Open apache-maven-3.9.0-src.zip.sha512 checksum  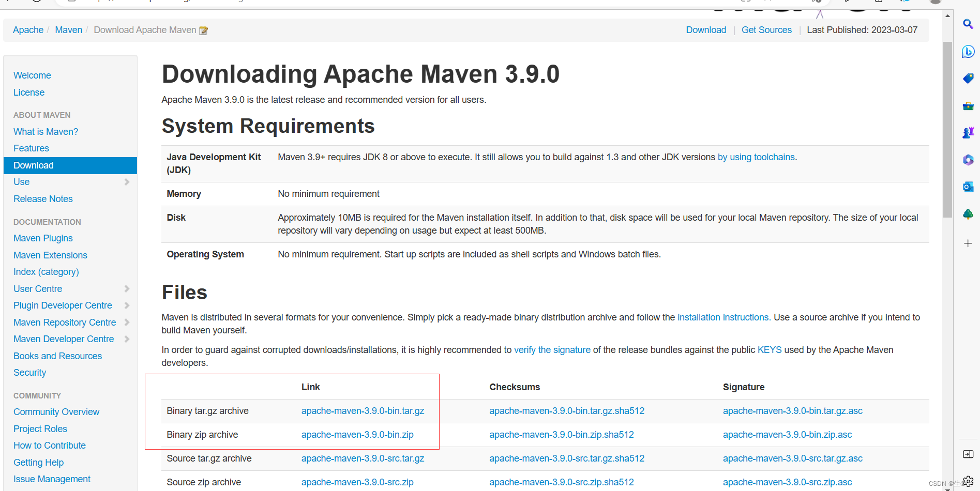(562, 482)
